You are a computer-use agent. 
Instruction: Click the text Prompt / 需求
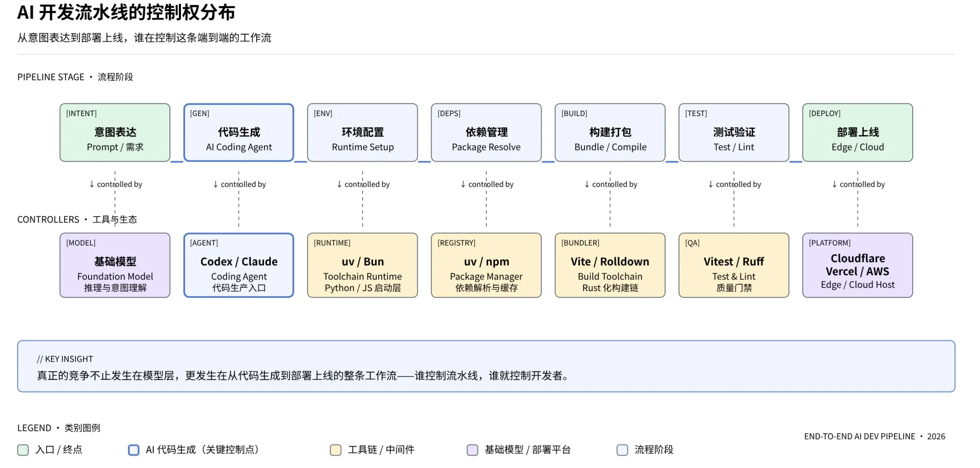coord(115,147)
